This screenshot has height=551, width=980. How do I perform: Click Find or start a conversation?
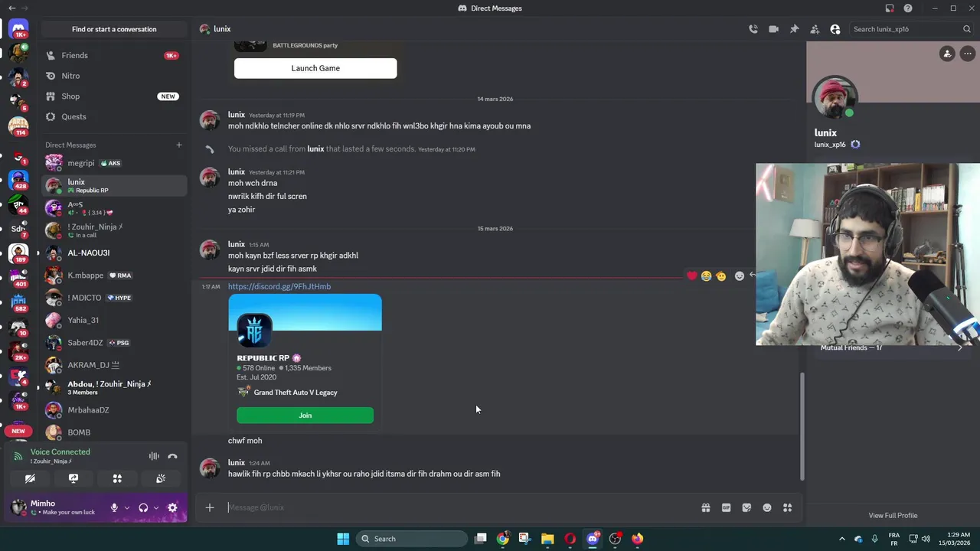(x=114, y=29)
